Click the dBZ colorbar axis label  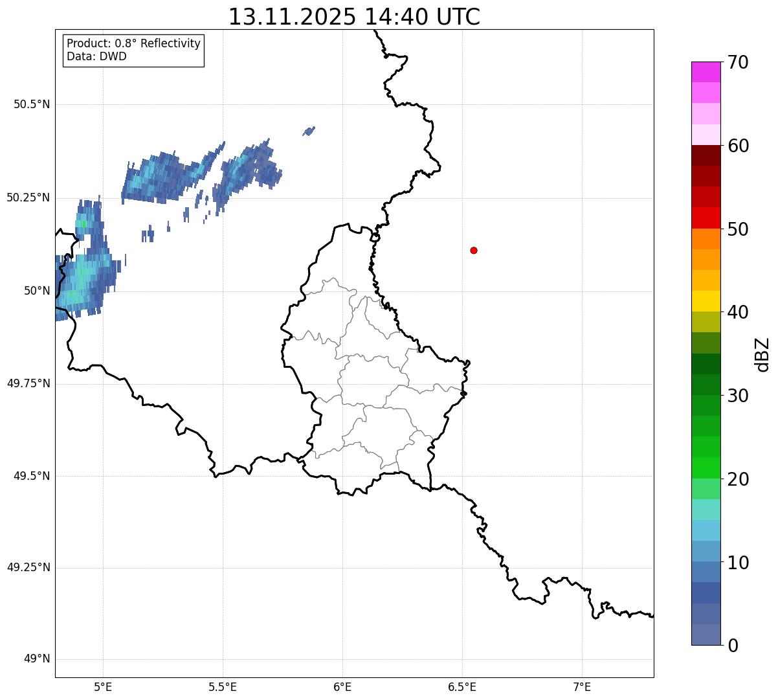pyautogui.click(x=762, y=354)
